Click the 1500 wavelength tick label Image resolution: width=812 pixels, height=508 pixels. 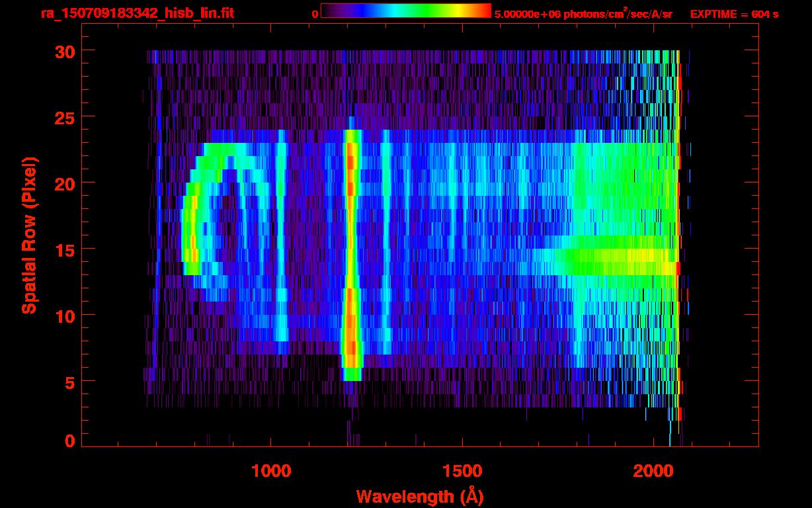462,471
